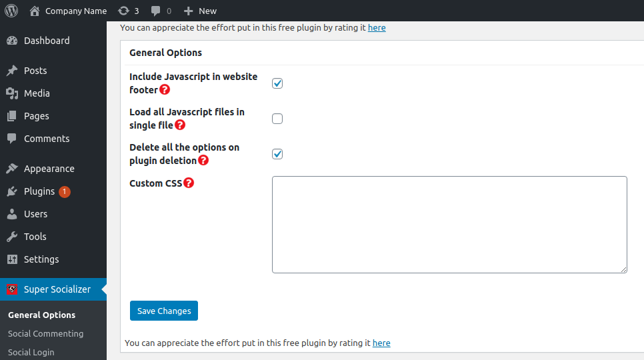The image size is (644, 360).
Task: Click help icon for Delete all options
Action: 203,160
